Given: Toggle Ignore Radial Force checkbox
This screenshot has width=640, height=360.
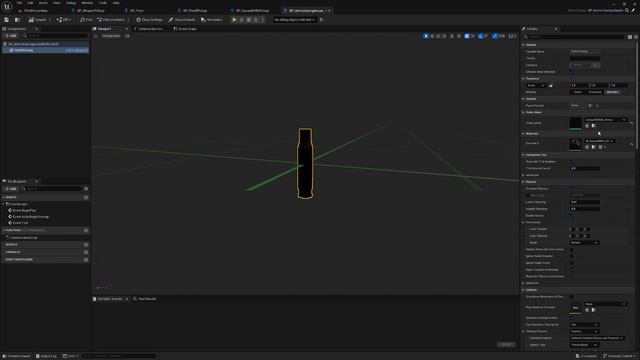Looking at the screenshot, I should coord(572,263).
